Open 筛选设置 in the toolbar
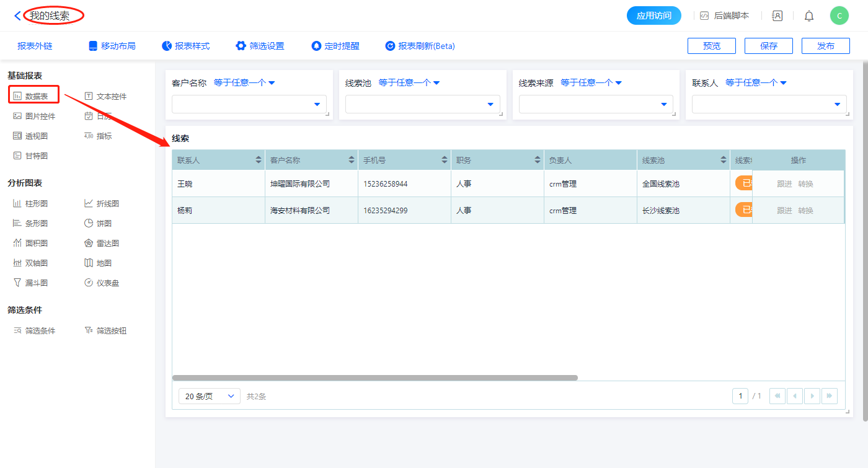The image size is (868, 468). [260, 46]
